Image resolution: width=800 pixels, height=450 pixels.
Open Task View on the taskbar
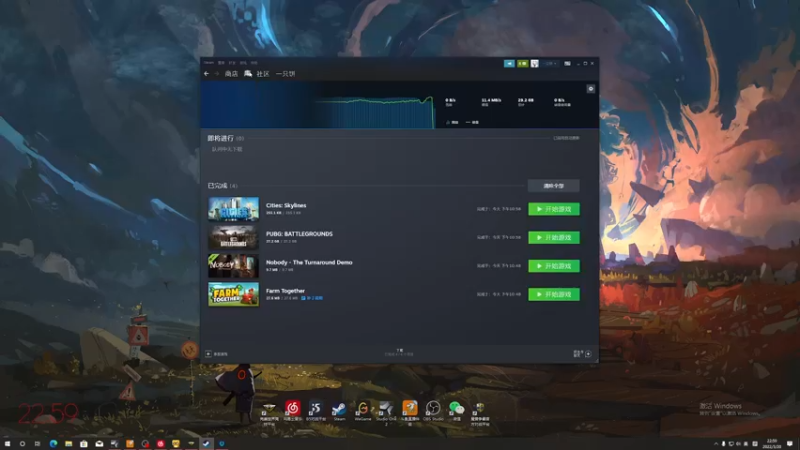37,444
